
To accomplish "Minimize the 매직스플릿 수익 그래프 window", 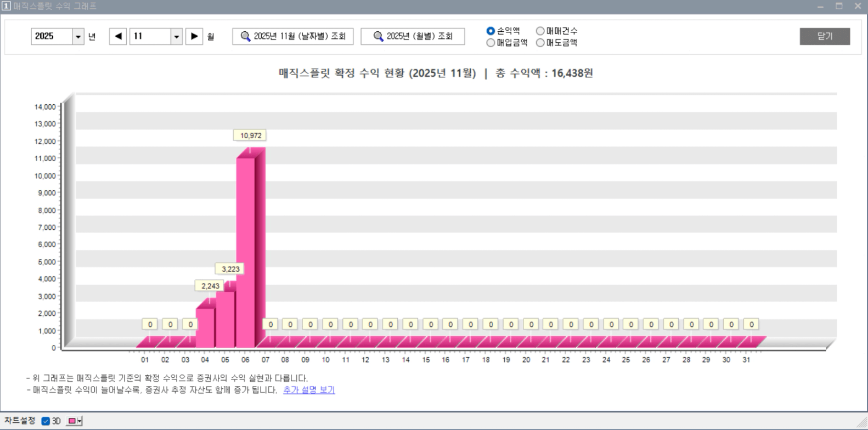I will pos(820,6).
